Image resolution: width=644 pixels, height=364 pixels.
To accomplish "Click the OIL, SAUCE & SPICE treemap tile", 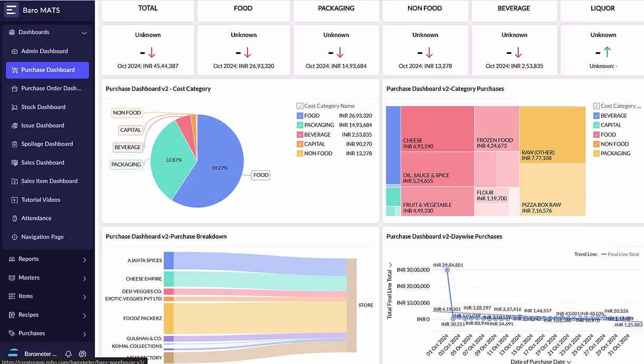I will [437, 169].
